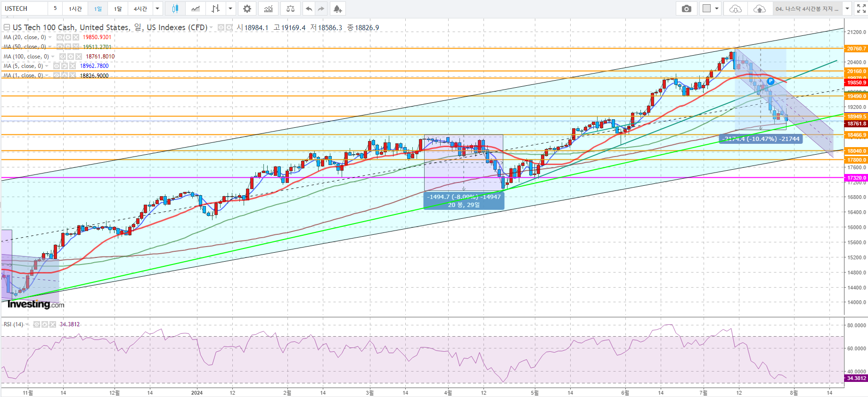Toggle visibility of MA (100, close, 0)
This screenshot has height=397, width=868.
pyautogui.click(x=63, y=57)
